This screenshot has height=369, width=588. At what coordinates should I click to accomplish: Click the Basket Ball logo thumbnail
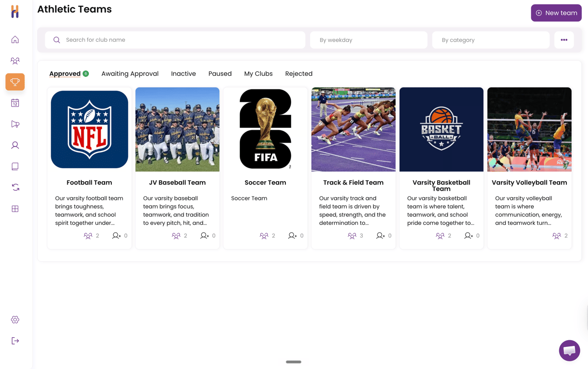441,129
